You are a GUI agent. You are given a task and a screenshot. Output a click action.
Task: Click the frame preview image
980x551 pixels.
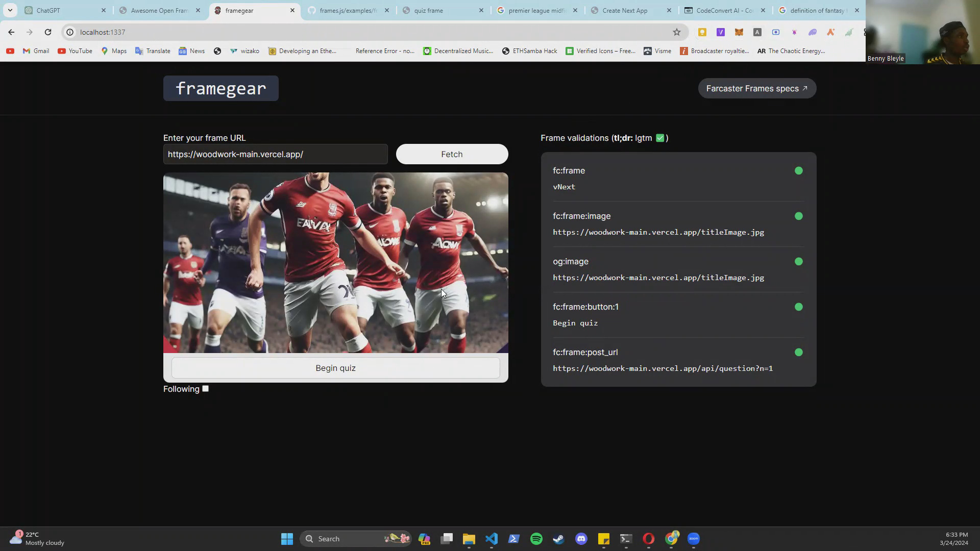(335, 263)
